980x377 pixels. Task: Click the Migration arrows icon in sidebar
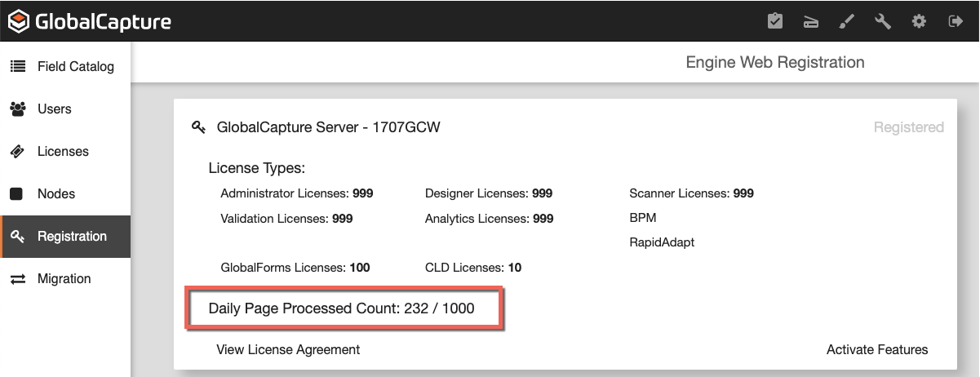(x=17, y=279)
